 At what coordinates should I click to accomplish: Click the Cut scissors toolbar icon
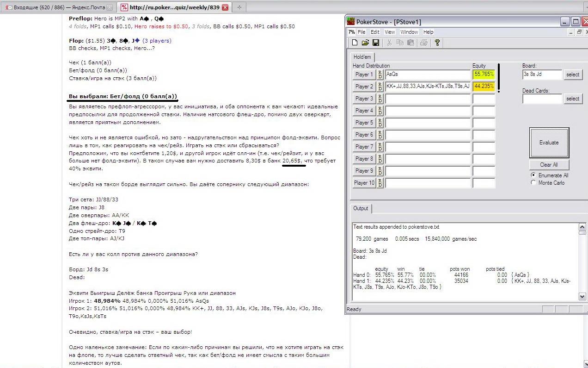(x=389, y=43)
